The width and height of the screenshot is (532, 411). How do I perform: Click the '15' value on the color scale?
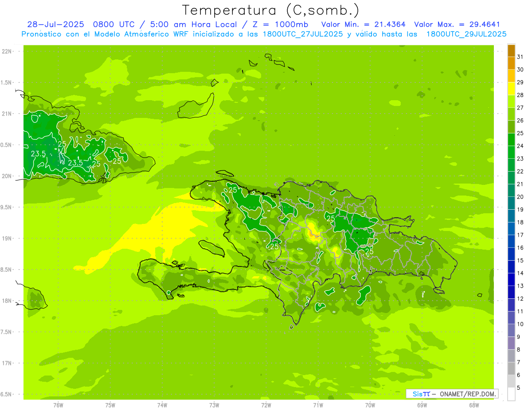coord(520,261)
